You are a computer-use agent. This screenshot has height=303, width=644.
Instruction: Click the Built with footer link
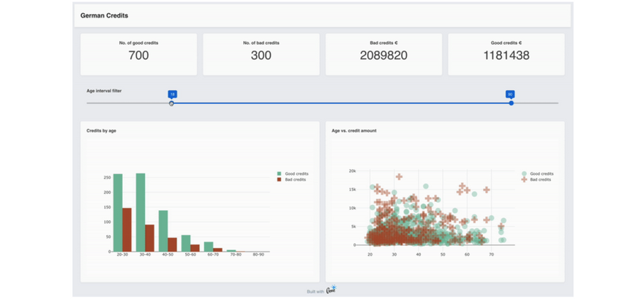(x=315, y=292)
